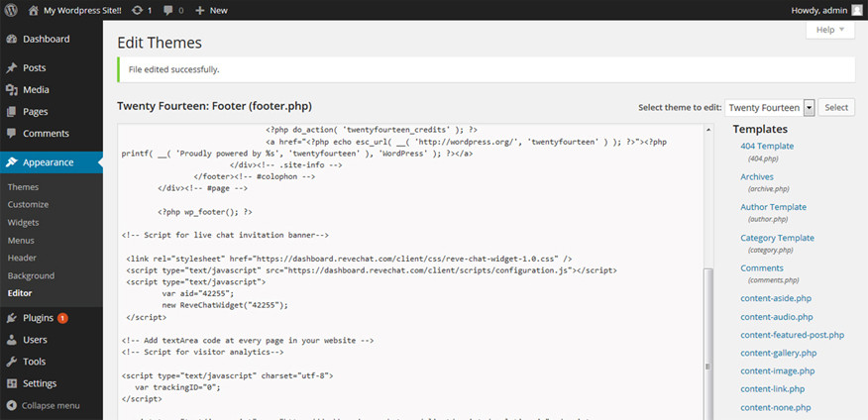Viewport: 868px width, 420px height.
Task: Open the Select theme to edit dropdown
Action: click(x=770, y=107)
